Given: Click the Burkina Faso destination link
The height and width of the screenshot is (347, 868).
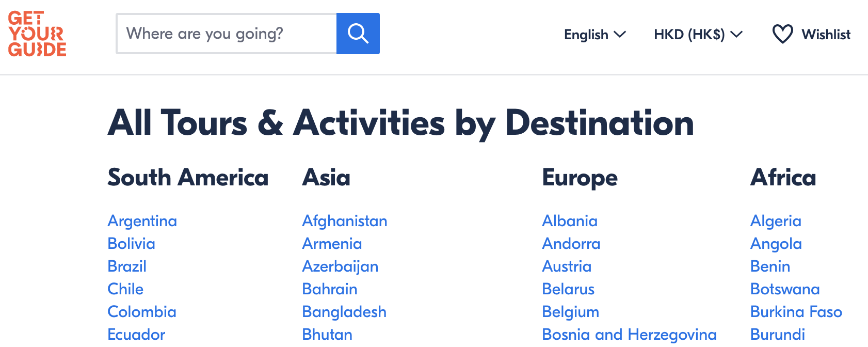Looking at the screenshot, I should [796, 312].
